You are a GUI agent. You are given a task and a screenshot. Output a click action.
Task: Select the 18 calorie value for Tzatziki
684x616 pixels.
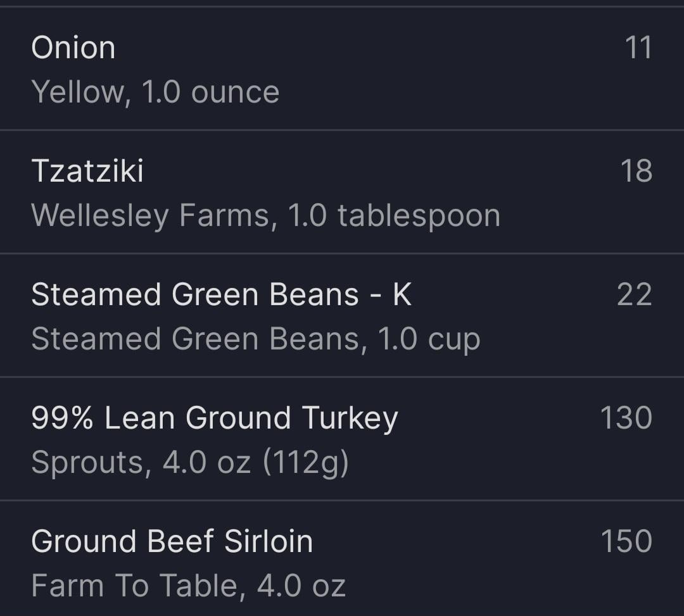636,172
